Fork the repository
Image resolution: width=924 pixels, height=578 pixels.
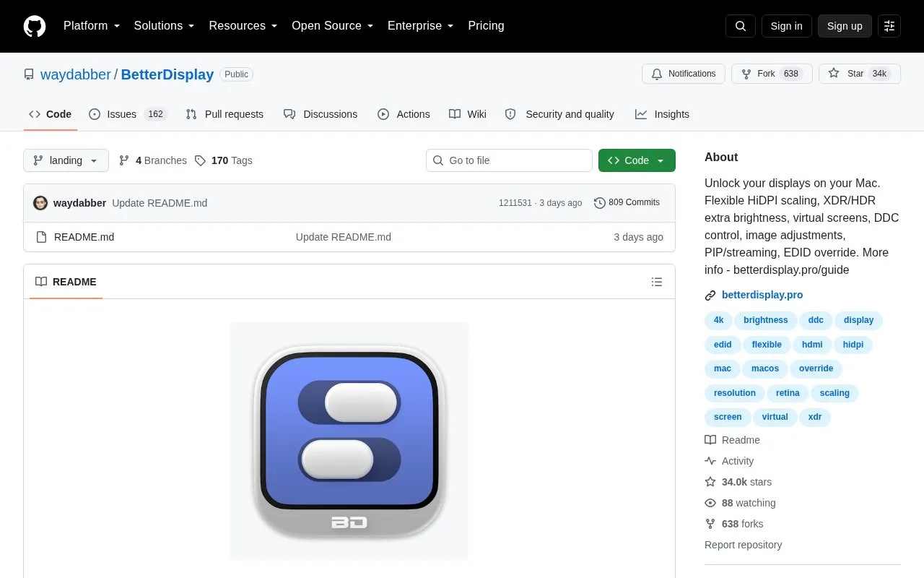[x=772, y=74]
